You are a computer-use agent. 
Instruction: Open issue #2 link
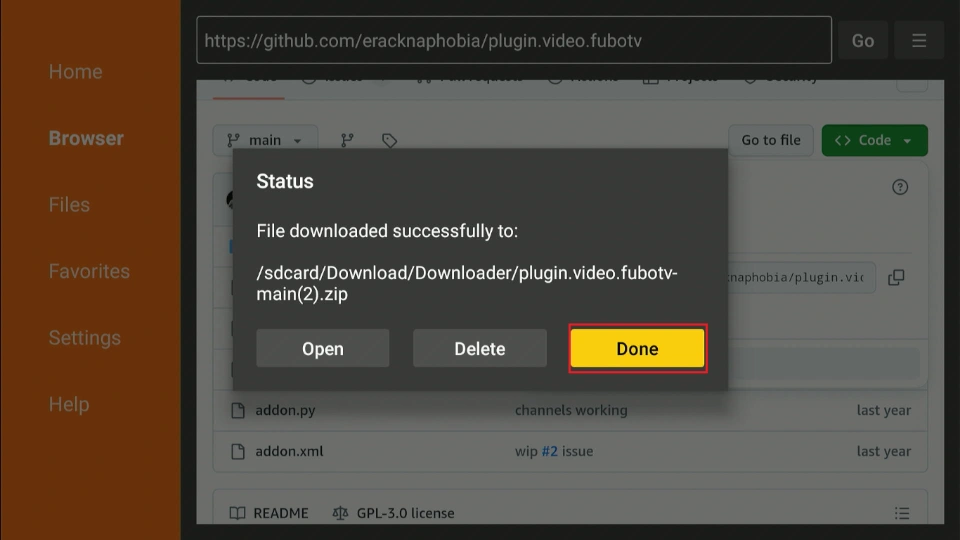point(549,451)
